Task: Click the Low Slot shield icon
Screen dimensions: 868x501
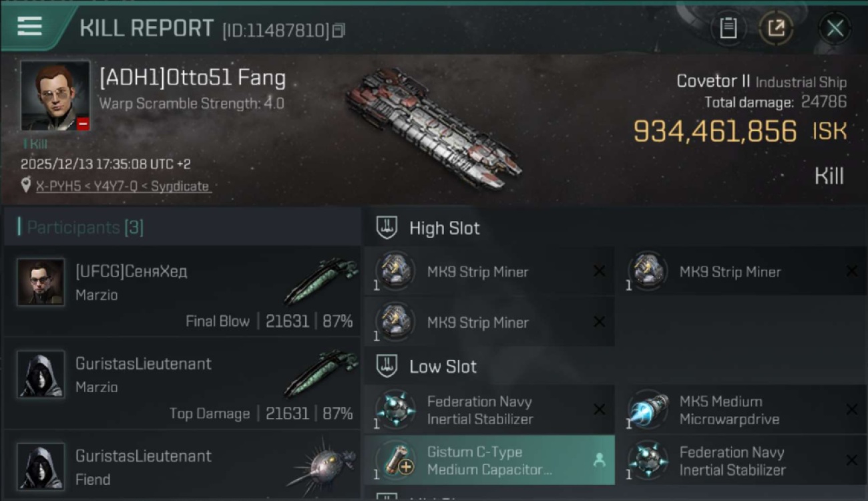Action: (387, 366)
